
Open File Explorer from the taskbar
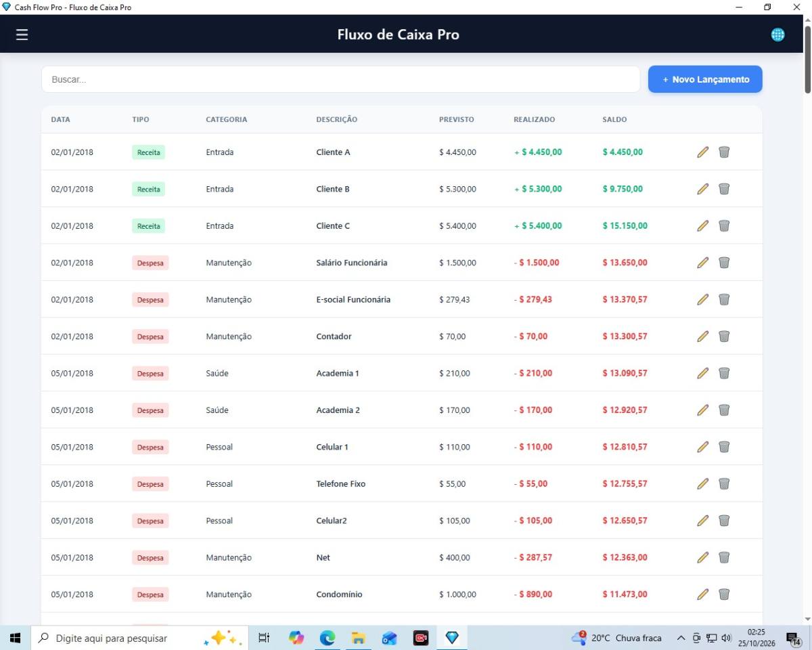click(x=358, y=638)
